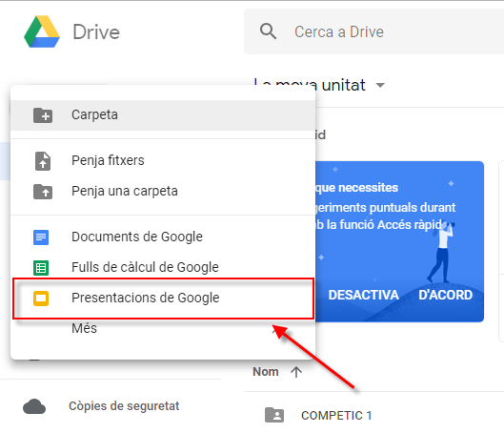
Task: Select Penja fitxers menu entry
Action: click(x=163, y=160)
